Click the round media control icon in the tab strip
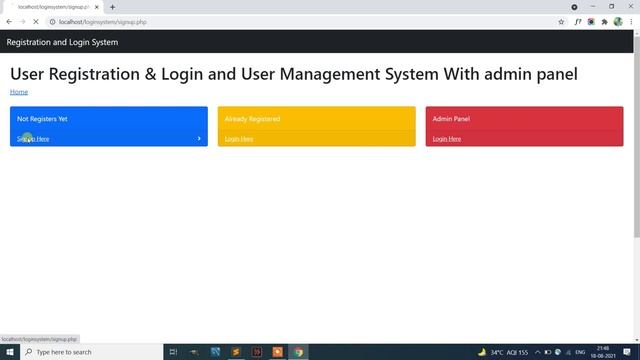The image size is (640, 360). (574, 7)
